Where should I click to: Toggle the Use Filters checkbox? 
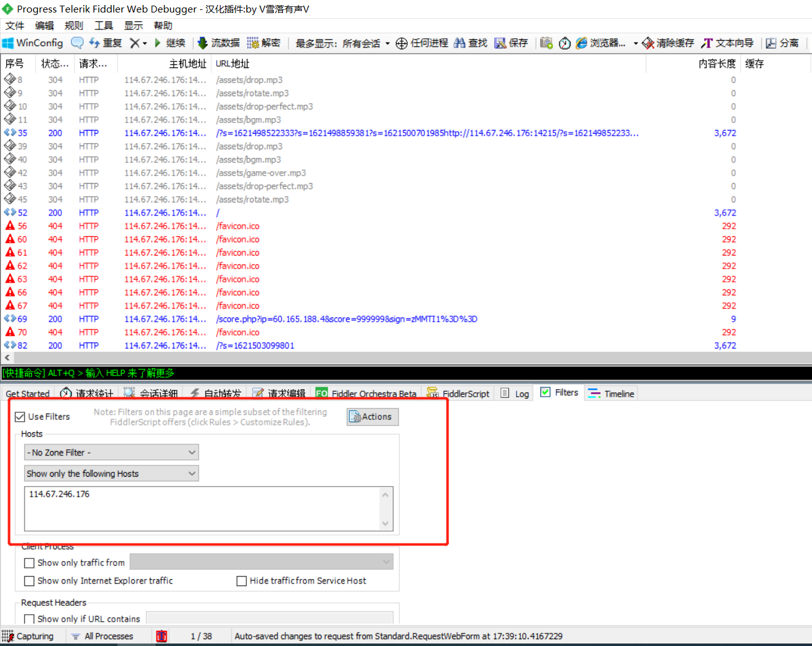click(x=20, y=417)
